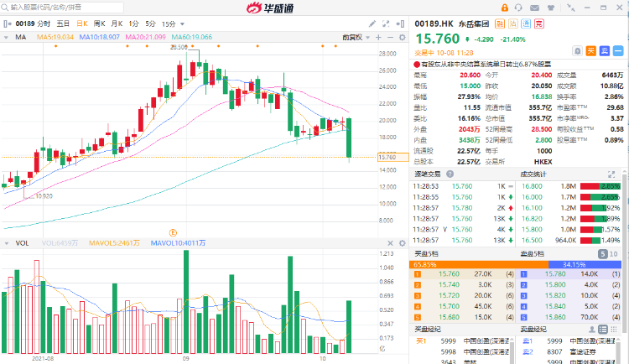Click ask level 5 price 15.860

tap(555, 317)
